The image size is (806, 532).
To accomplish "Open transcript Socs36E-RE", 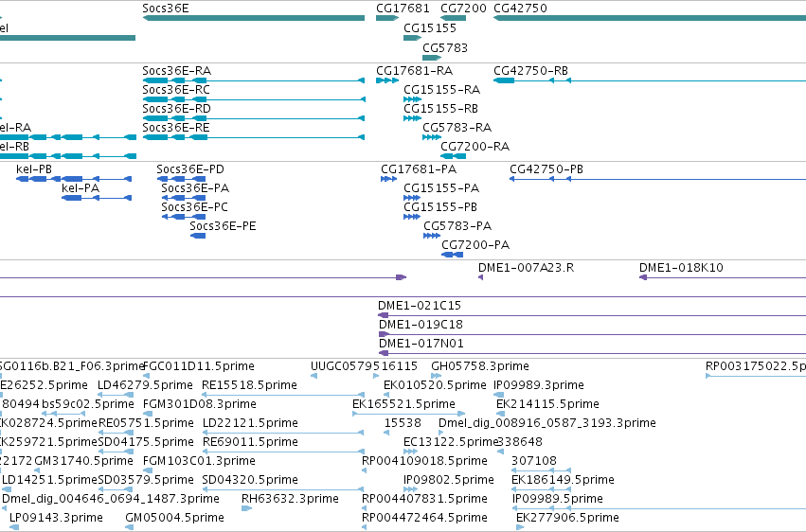I will tap(254, 137).
